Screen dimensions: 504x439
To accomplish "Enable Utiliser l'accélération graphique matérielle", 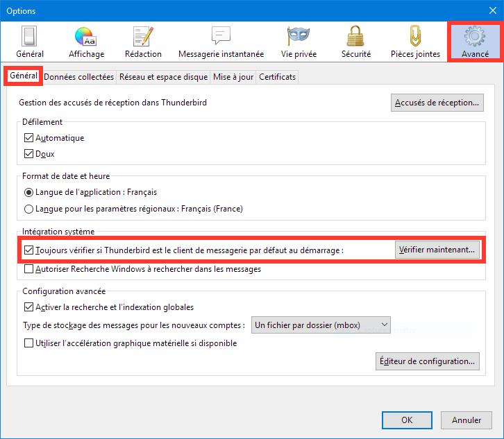I will (28, 343).
